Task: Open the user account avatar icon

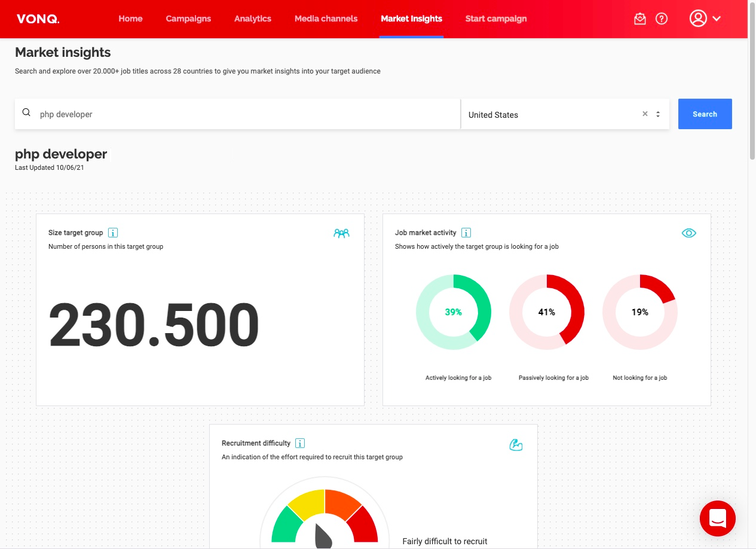Action: tap(698, 19)
